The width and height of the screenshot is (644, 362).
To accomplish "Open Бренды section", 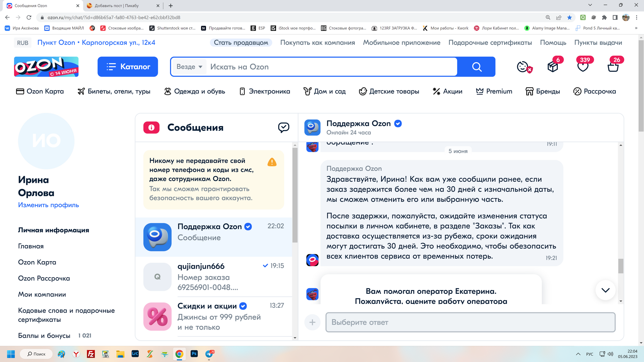I will [543, 91].
